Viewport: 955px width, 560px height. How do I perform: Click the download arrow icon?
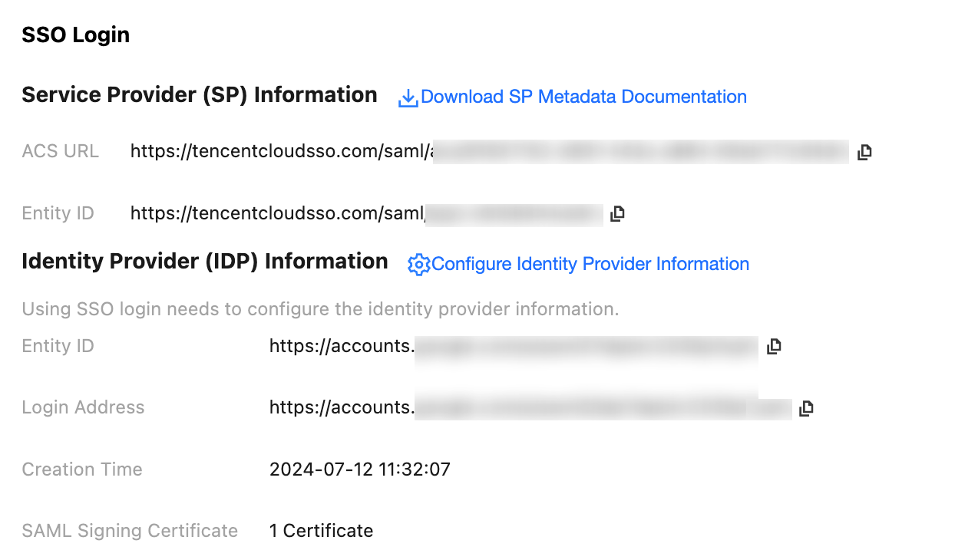(x=408, y=98)
